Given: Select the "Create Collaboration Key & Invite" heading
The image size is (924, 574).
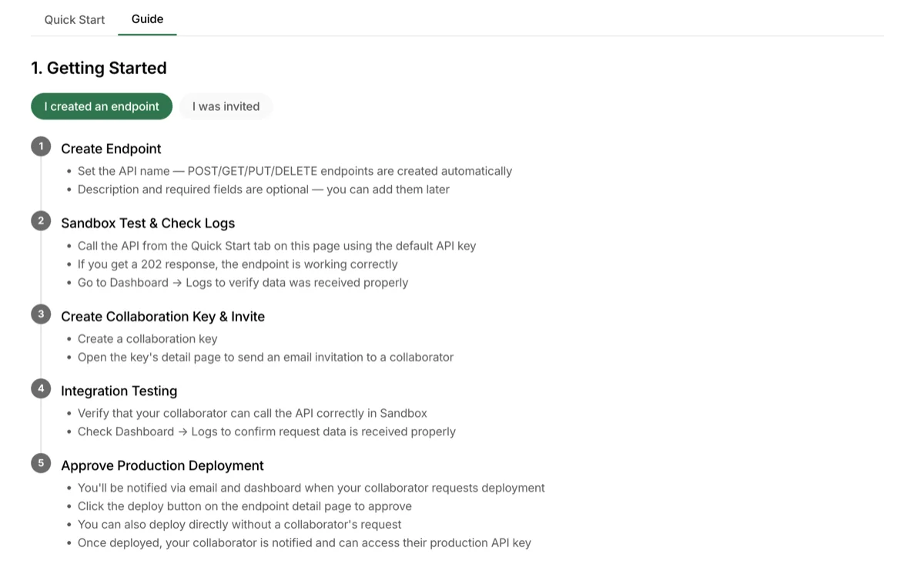Looking at the screenshot, I should 162,317.
